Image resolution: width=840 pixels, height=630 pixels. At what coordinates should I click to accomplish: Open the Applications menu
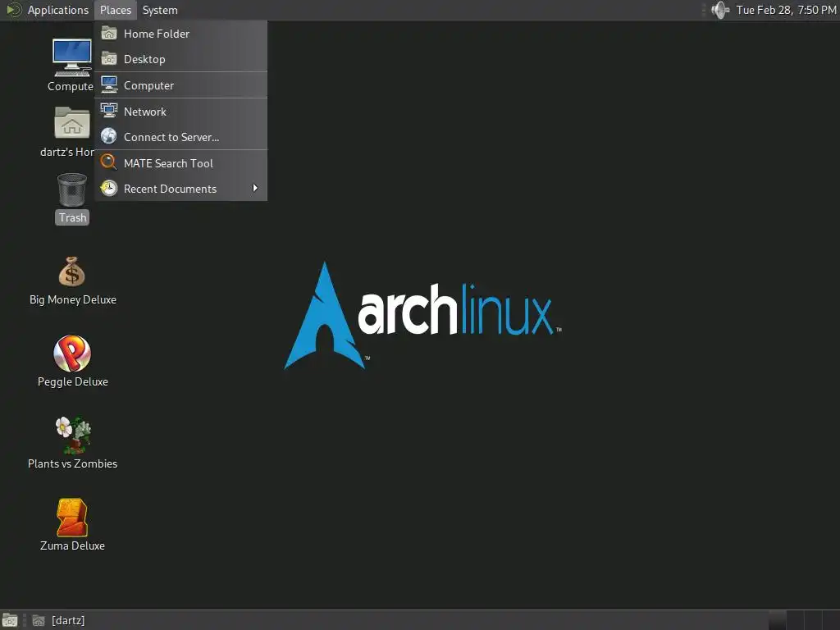pyautogui.click(x=58, y=10)
